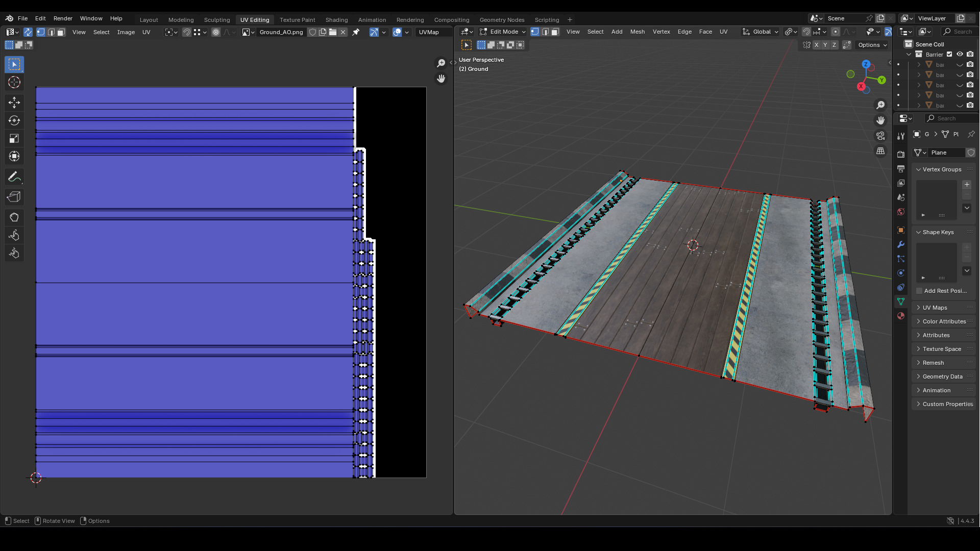The height and width of the screenshot is (551, 980).
Task: Expand the Geometry Data panel
Action: [942, 377]
